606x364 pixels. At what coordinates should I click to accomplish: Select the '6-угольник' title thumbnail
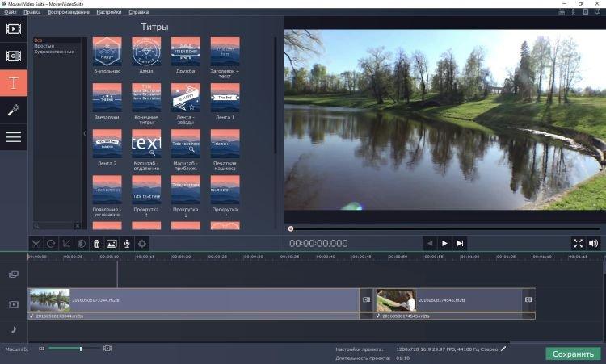click(x=107, y=52)
